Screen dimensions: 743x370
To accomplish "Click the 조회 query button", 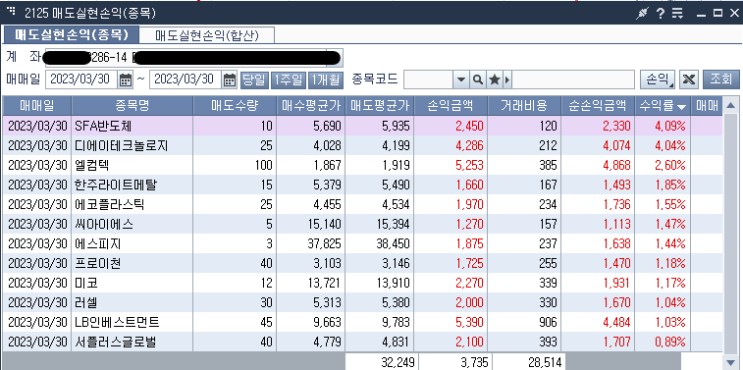I will 721,80.
